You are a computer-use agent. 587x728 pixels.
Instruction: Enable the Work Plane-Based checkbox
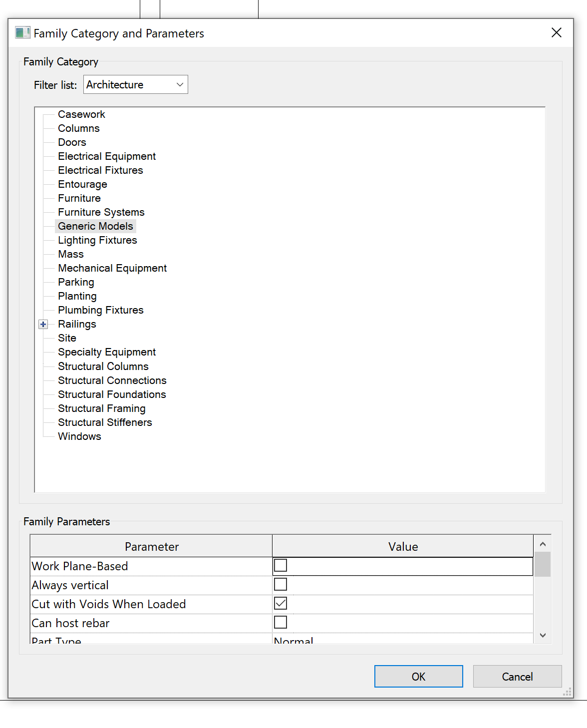[280, 565]
